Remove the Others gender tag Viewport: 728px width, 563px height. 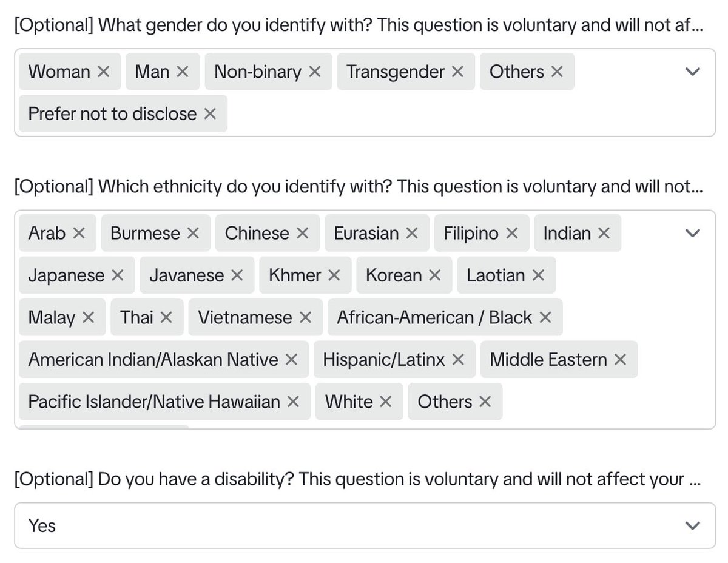pos(556,72)
